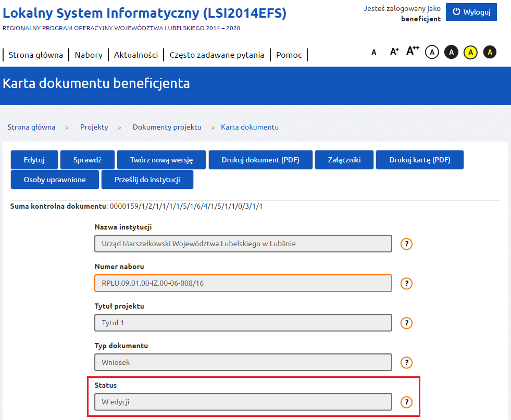The image size is (511, 420).
Task: Open Strona główna menu item
Action: pyautogui.click(x=36, y=55)
